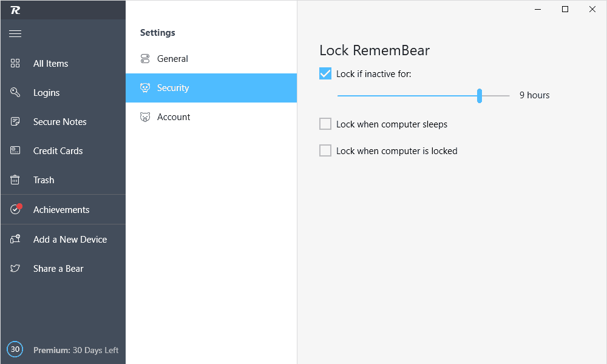This screenshot has height=364, width=607.
Task: Open Achievements checkmark icon with red dot
Action: pos(16,209)
